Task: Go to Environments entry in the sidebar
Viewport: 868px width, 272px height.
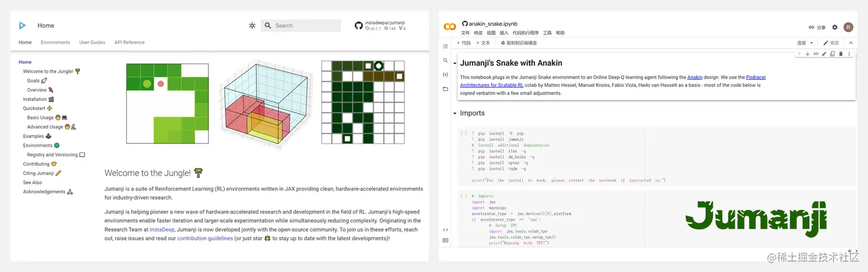Action: coord(41,146)
